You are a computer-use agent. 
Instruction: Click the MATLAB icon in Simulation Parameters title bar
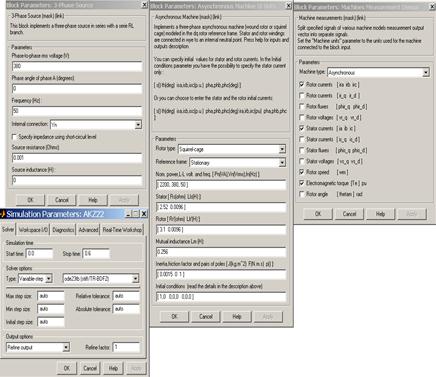click(3, 214)
